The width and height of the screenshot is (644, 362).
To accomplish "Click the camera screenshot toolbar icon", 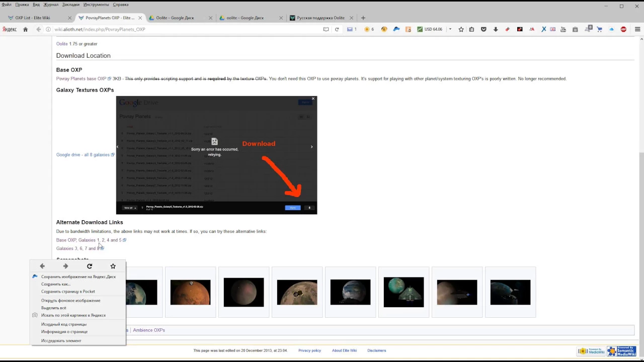I will point(575,29).
